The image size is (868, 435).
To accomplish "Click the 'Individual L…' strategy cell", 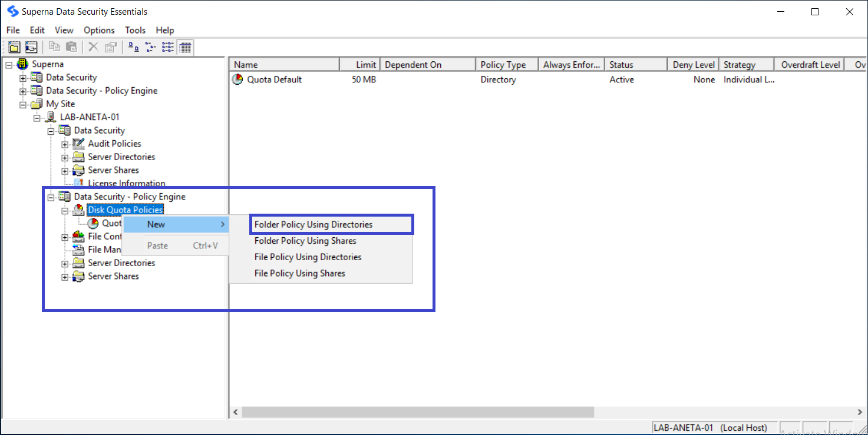I will click(749, 79).
